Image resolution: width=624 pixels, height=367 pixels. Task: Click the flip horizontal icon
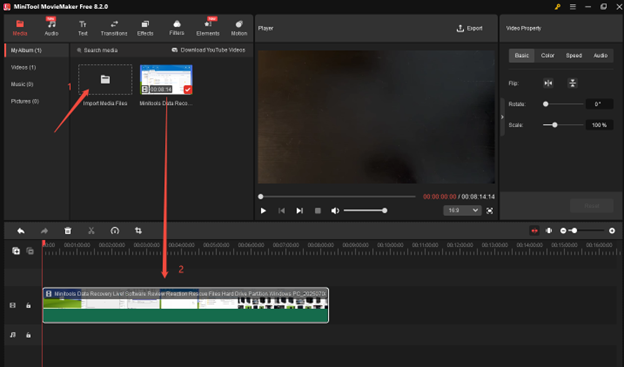point(548,83)
